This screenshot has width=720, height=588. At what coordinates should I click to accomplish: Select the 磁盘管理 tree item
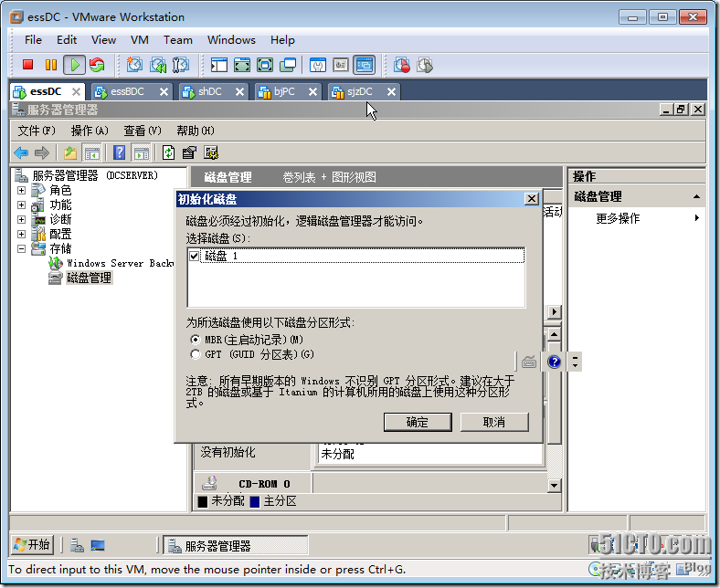pos(89,278)
